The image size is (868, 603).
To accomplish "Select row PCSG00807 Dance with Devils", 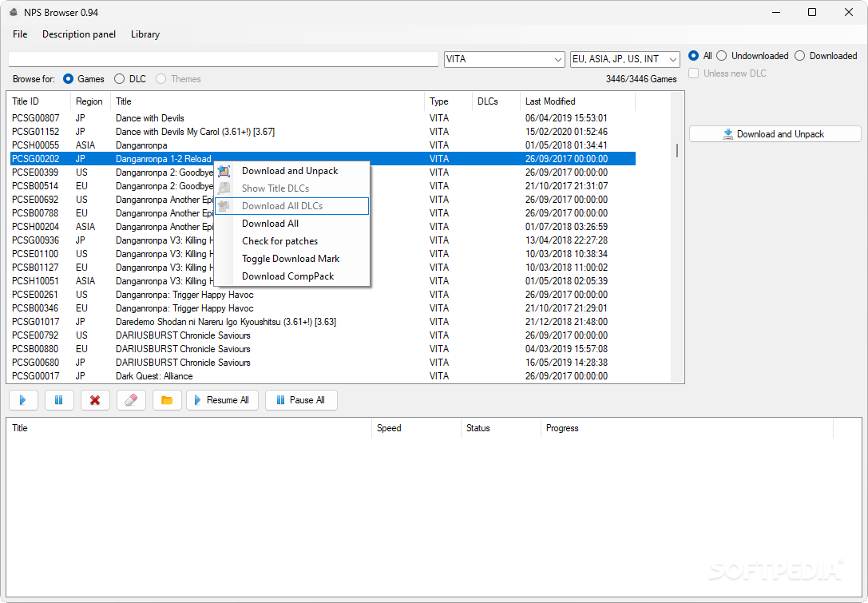I will pos(323,118).
